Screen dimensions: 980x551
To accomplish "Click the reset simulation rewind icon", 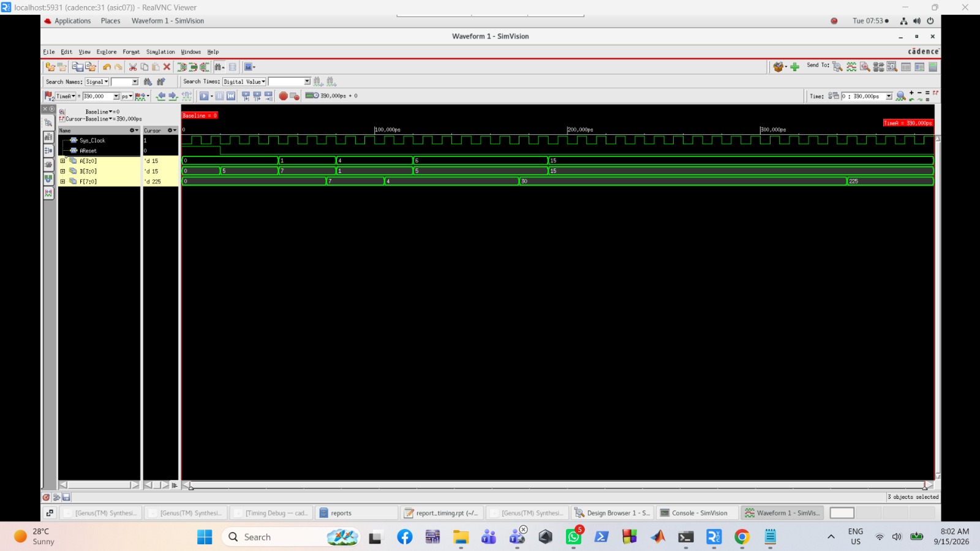I will tap(231, 96).
